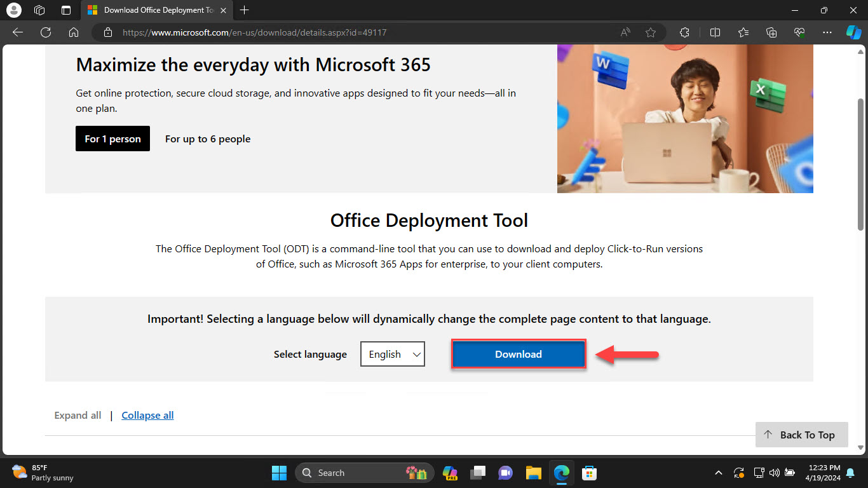Open Copilot preview from the taskbar
Screen dimensions: 868x488
coord(450,473)
